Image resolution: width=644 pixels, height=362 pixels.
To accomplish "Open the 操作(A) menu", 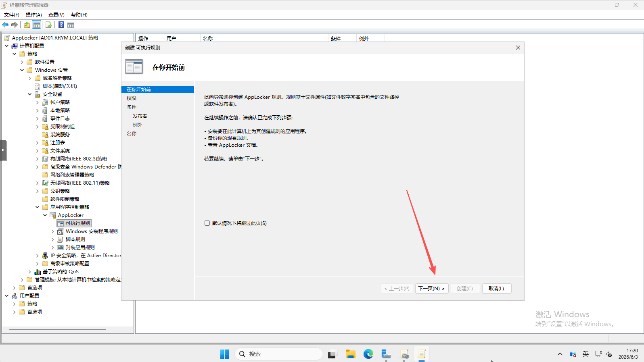I will [34, 15].
